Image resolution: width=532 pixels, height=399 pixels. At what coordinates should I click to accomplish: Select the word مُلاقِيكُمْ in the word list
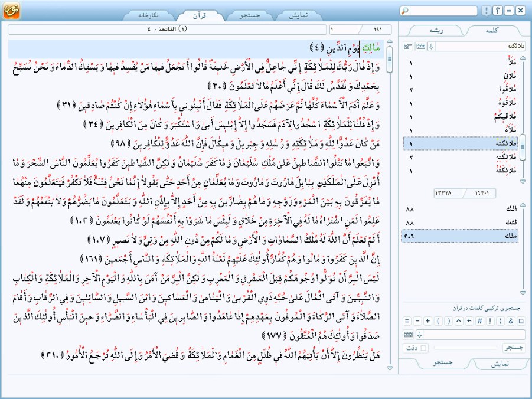coord(461,117)
